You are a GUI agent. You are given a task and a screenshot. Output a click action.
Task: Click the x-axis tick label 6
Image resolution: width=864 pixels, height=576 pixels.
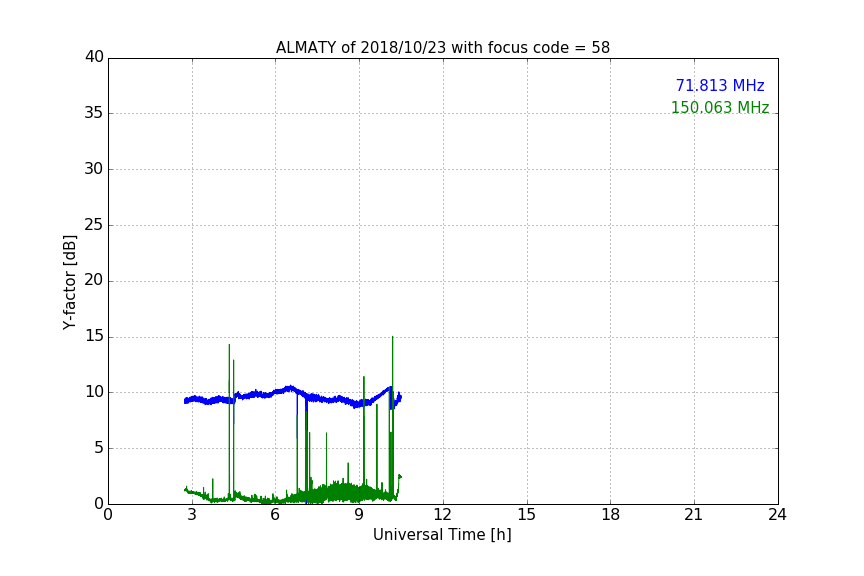pyautogui.click(x=275, y=515)
